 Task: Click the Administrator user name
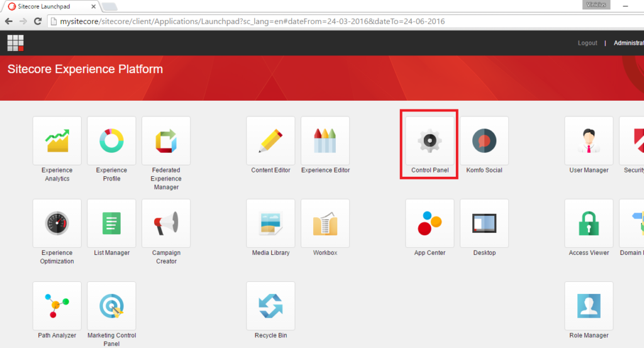click(629, 43)
